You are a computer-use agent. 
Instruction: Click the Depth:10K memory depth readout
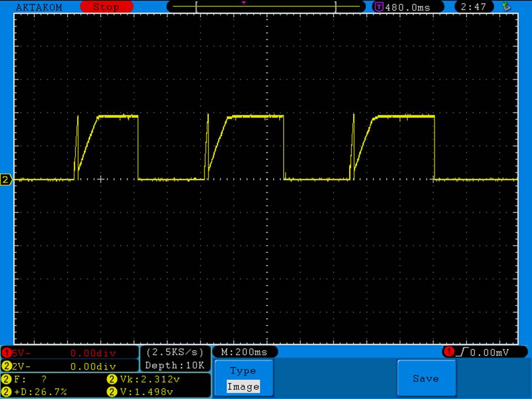click(x=175, y=365)
